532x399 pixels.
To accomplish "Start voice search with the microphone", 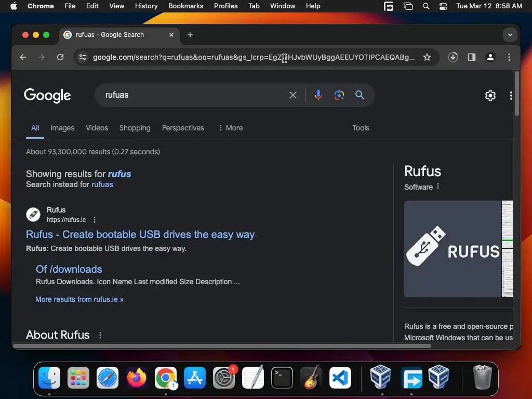I will 318,95.
